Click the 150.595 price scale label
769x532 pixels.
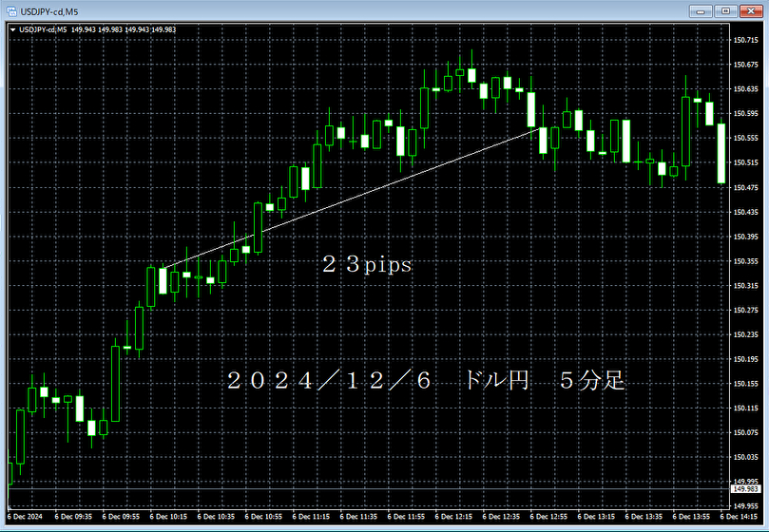(x=745, y=113)
